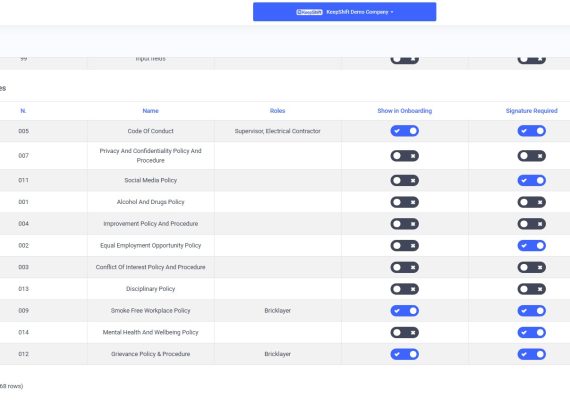Click number 003 in the table
570x400 pixels.
(x=23, y=267)
